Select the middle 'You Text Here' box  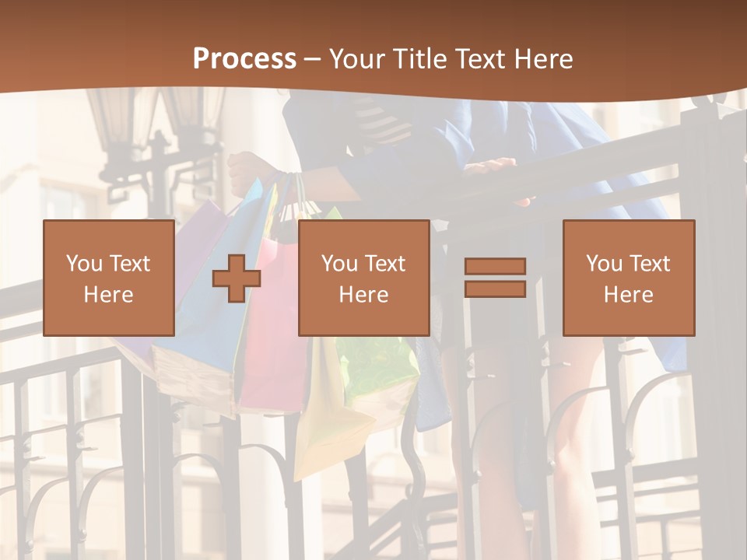coord(364,278)
